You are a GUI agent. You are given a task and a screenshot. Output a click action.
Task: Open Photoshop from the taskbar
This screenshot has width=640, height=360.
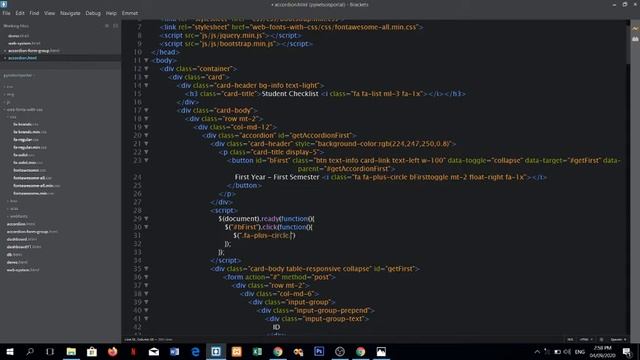319,351
